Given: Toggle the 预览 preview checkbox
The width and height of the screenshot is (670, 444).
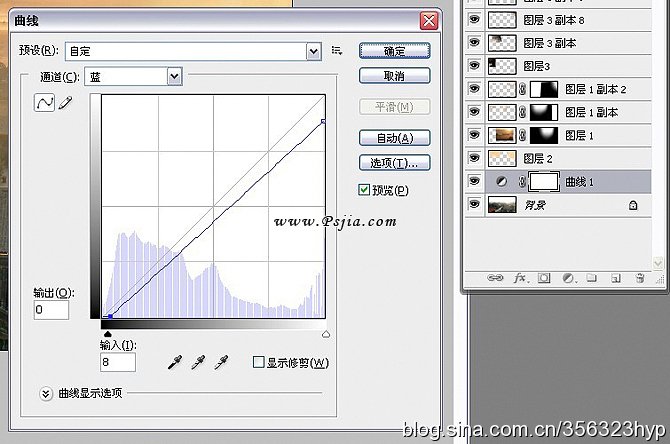Looking at the screenshot, I should [364, 190].
